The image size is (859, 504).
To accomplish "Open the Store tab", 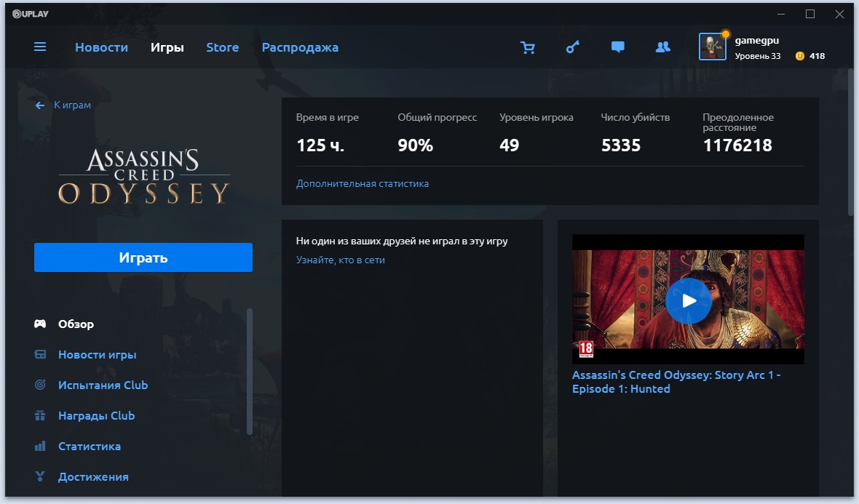I will [223, 47].
